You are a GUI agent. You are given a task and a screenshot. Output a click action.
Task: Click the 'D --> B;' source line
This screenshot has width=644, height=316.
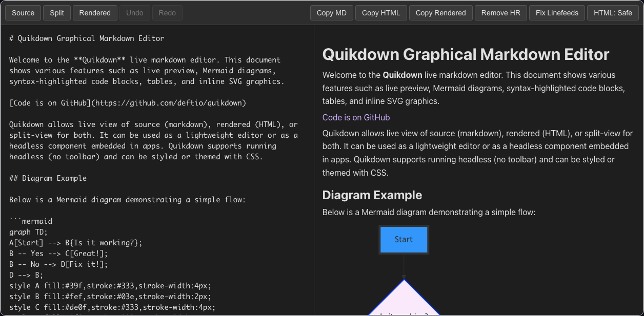(27, 275)
